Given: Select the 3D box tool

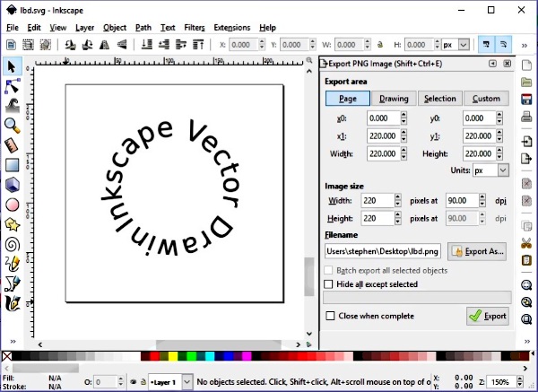Looking at the screenshot, I should tap(13, 186).
